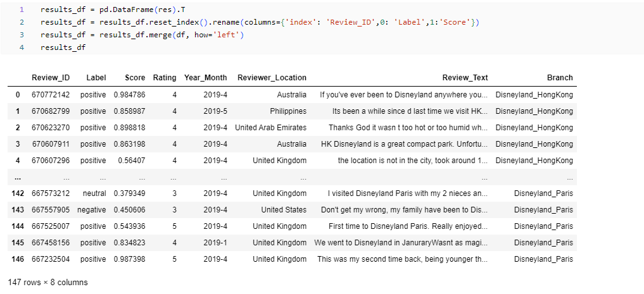Select Review_ID cell 670607911
The image size is (644, 294).
(x=51, y=144)
